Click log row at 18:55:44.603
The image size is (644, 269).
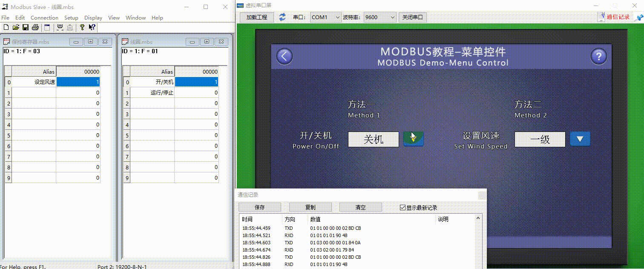coord(357,243)
